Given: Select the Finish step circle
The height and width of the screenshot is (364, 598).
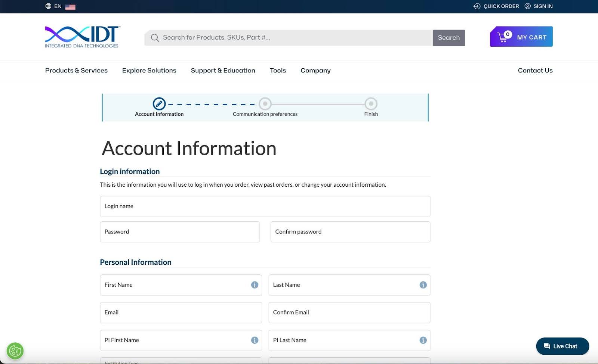Looking at the screenshot, I should coord(371,104).
